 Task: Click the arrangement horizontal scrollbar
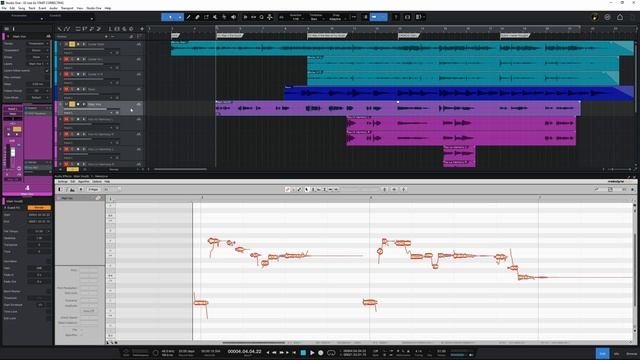(x=180, y=169)
